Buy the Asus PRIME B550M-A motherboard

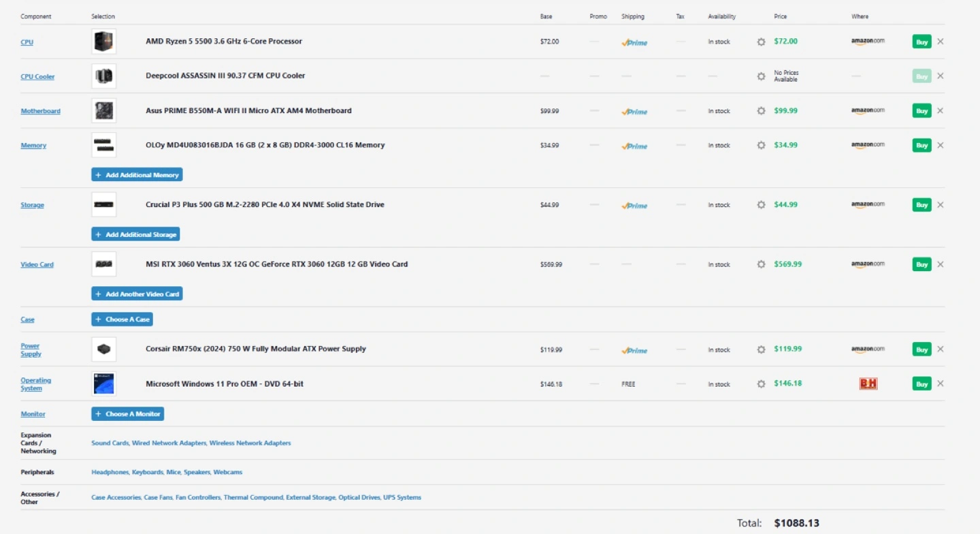pos(921,111)
